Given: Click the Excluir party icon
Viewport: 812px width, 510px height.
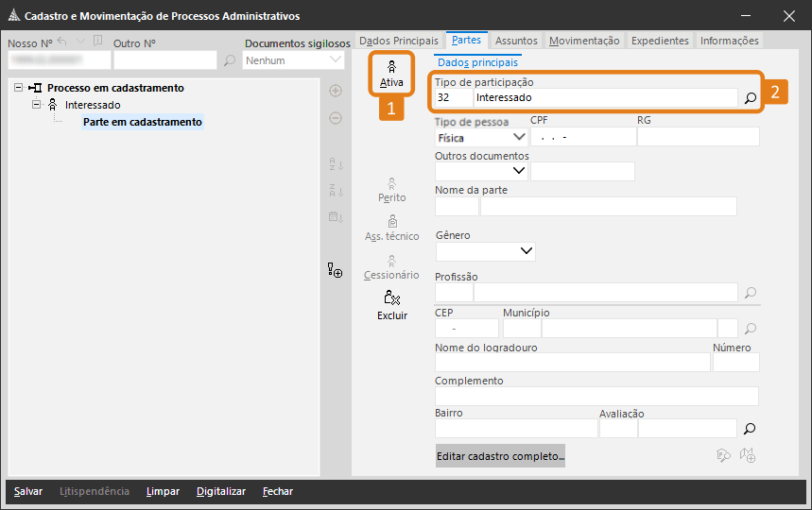Looking at the screenshot, I should [x=391, y=304].
